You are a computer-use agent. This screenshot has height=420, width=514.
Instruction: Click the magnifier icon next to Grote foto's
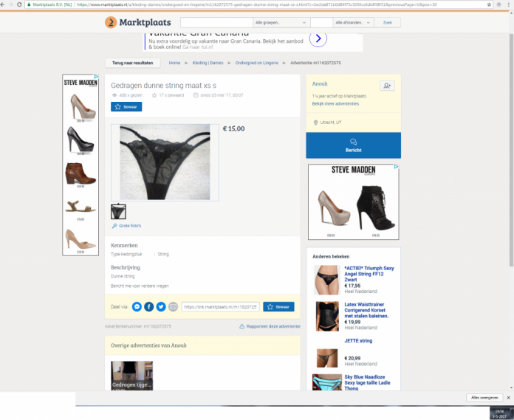[x=114, y=226]
